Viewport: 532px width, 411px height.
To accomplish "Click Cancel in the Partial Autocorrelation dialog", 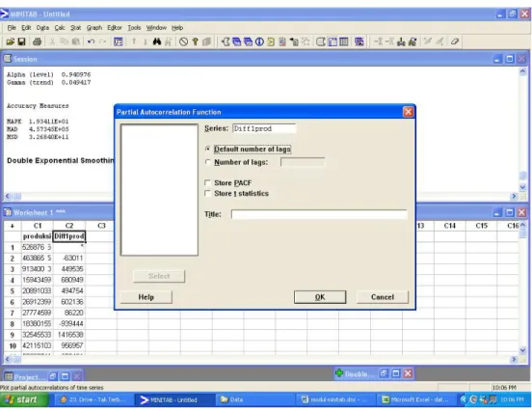I will pyautogui.click(x=383, y=297).
